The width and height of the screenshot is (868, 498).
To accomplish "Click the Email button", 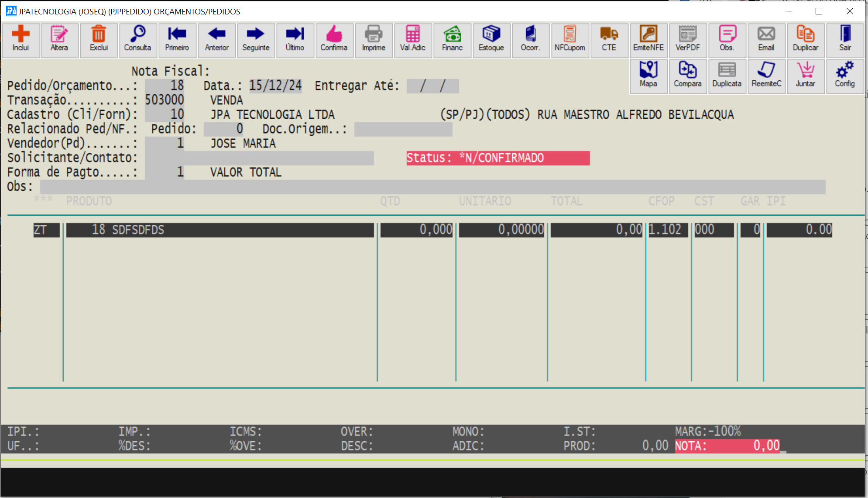I will pyautogui.click(x=766, y=39).
